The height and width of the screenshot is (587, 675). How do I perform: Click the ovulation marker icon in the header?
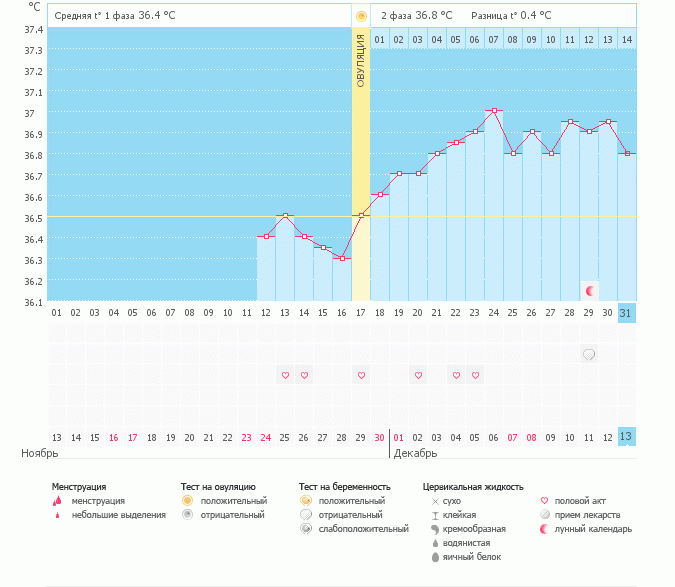pyautogui.click(x=361, y=16)
